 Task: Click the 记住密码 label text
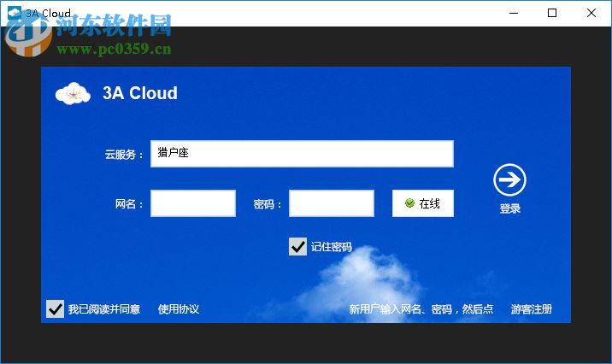click(x=332, y=247)
